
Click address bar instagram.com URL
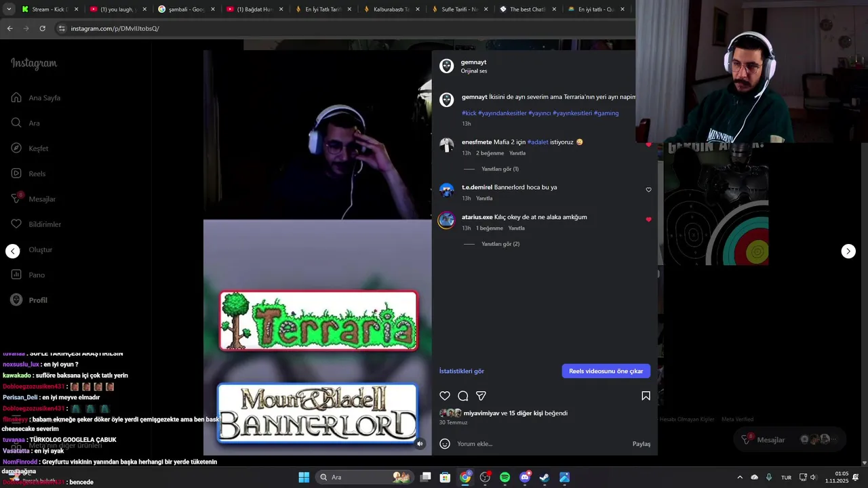point(115,28)
